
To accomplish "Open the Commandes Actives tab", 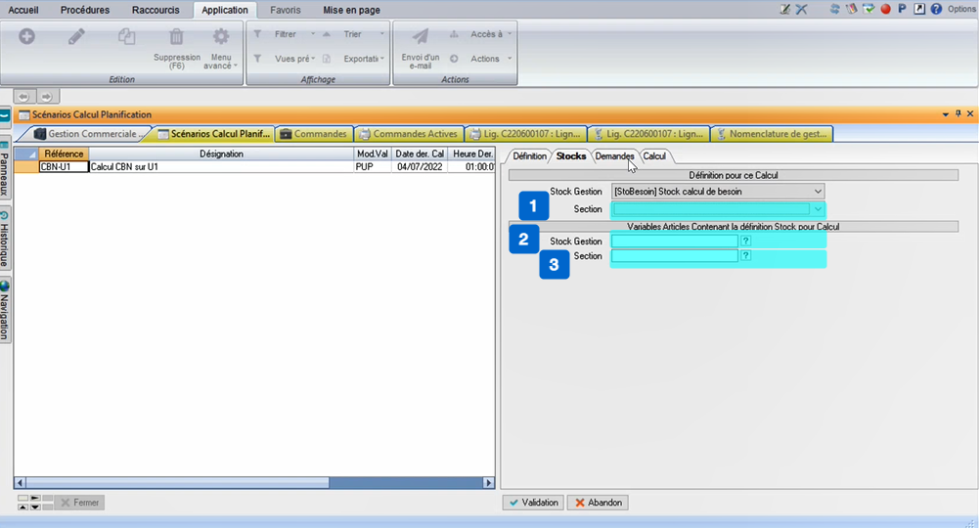I will (x=408, y=134).
